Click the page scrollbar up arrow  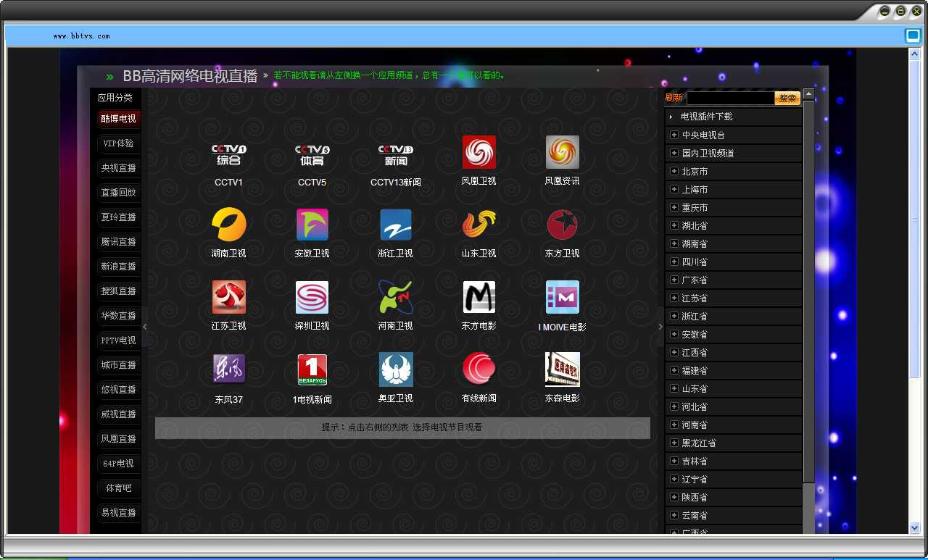(x=915, y=54)
